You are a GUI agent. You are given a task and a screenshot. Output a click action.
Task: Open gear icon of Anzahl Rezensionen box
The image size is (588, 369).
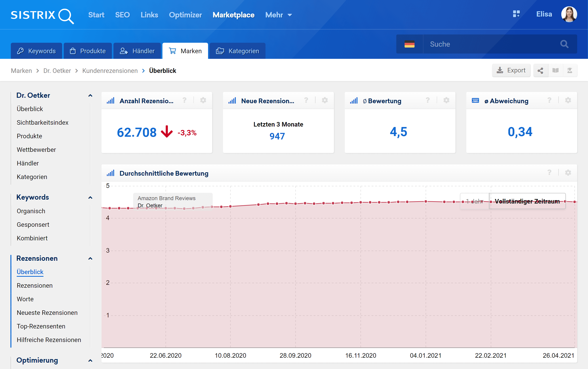pos(203,100)
